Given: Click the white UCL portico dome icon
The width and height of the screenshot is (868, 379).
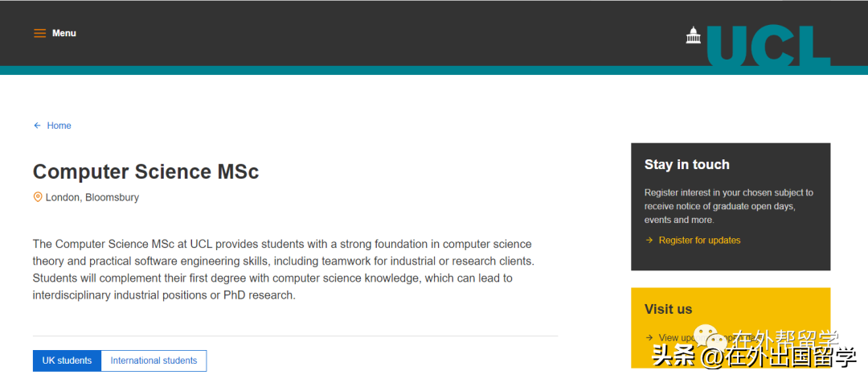Looking at the screenshot, I should point(693,35).
